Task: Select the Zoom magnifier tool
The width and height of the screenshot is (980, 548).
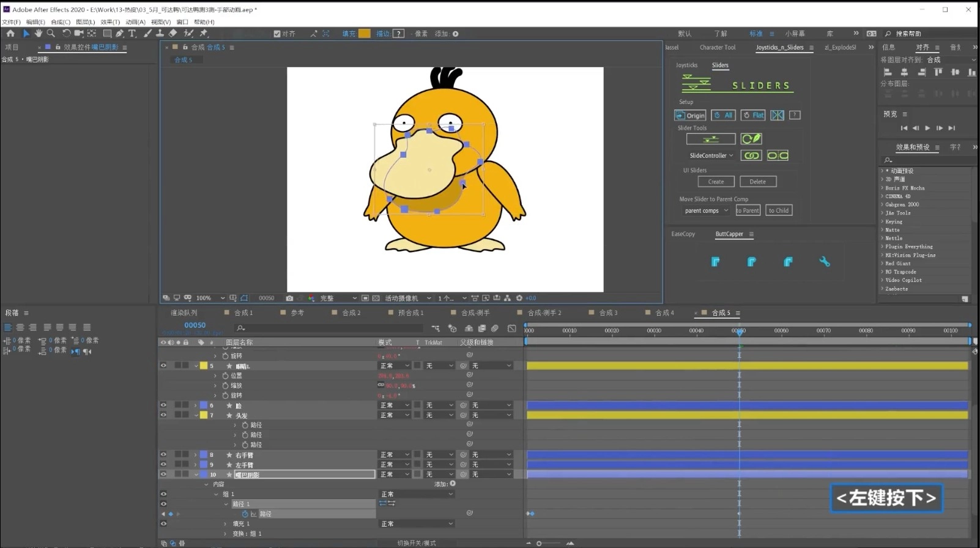Action: [x=51, y=34]
